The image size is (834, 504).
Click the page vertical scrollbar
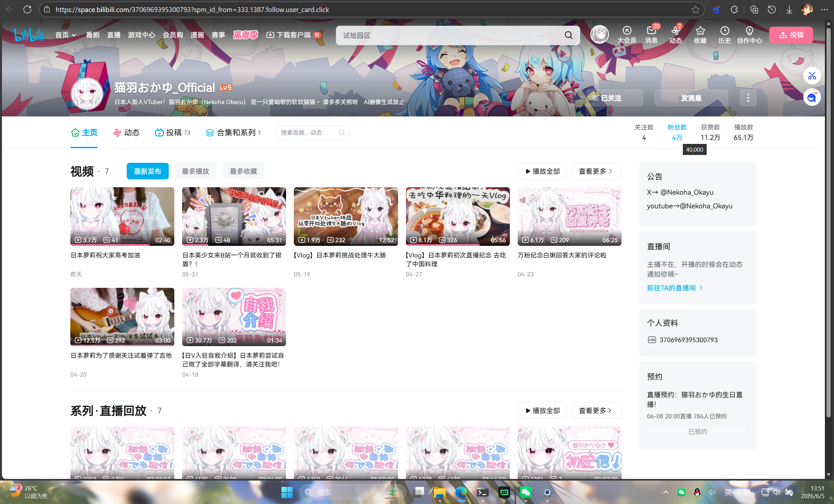click(x=828, y=222)
